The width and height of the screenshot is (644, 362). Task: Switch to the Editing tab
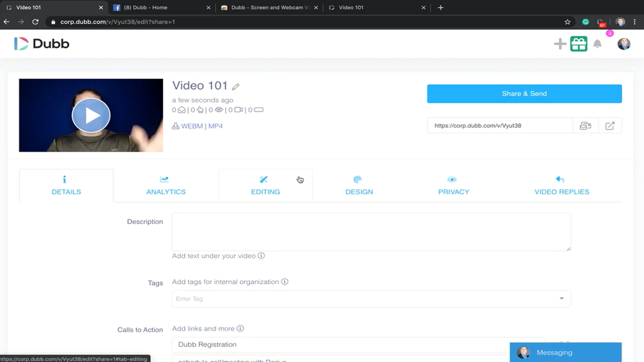265,186
